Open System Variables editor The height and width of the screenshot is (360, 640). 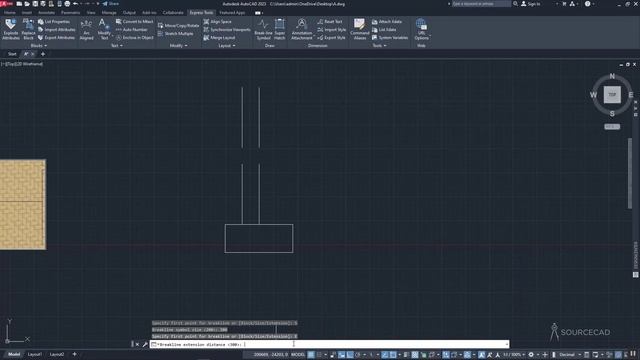[390, 38]
